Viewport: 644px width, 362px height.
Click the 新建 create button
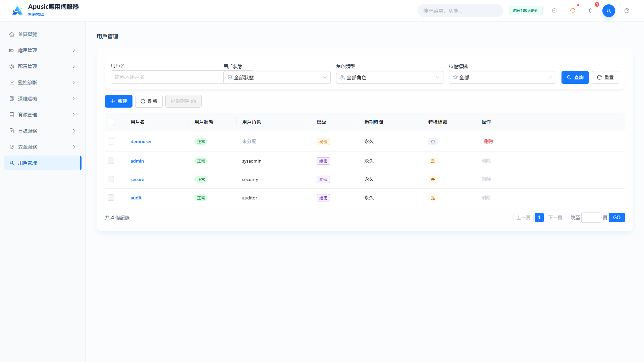point(119,101)
